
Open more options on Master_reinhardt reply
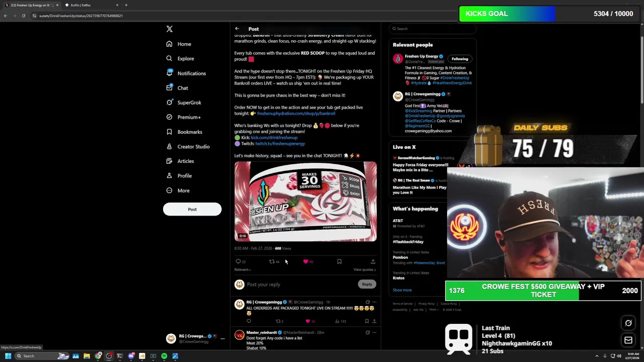(x=374, y=332)
